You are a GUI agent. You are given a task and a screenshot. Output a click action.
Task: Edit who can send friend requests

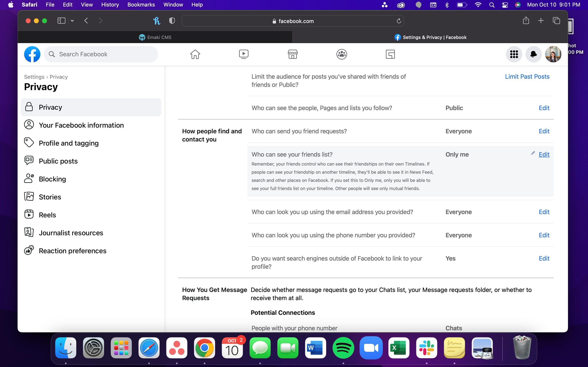(x=543, y=131)
